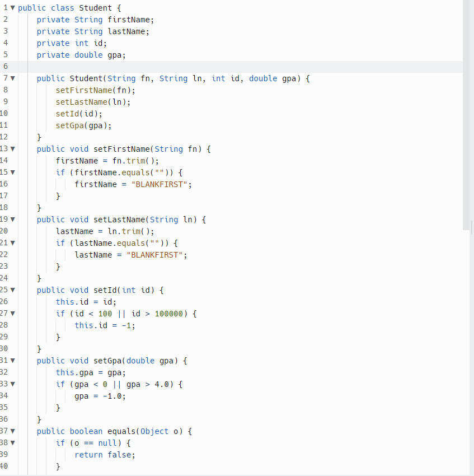Collapse the if block on line 15
This screenshot has width=474, height=476.
coord(12,172)
